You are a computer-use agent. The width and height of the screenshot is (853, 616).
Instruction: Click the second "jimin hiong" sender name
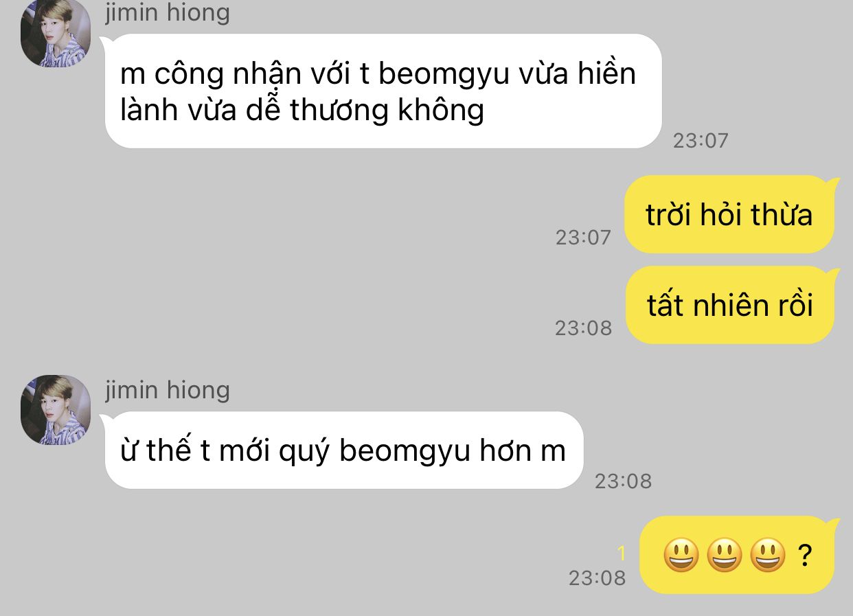pos(168,390)
